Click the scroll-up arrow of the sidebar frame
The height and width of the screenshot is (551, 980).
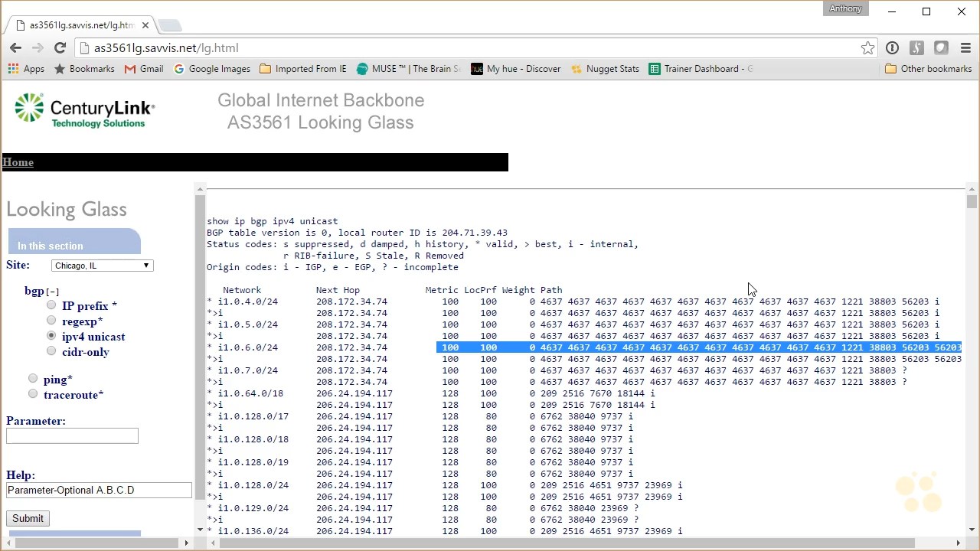pyautogui.click(x=200, y=188)
